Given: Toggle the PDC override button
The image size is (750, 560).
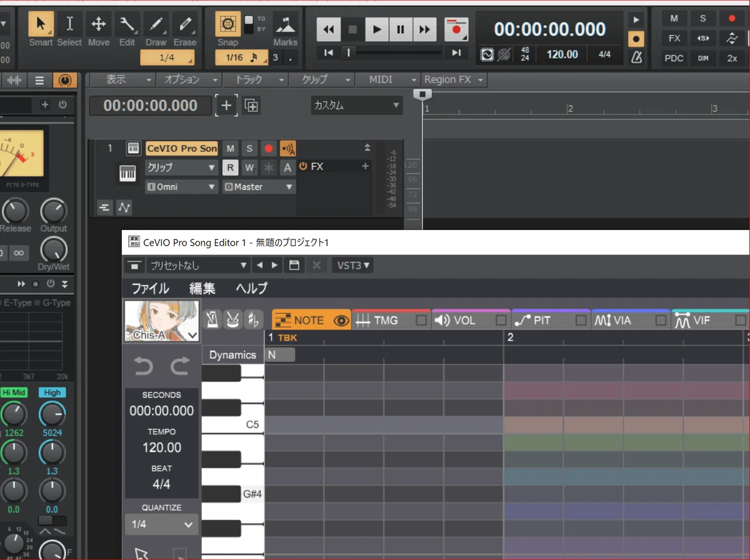Looking at the screenshot, I should 674,58.
